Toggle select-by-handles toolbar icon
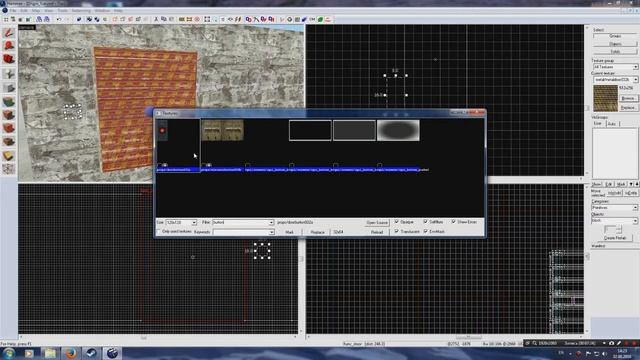This screenshot has height=360, width=640. (x=207, y=19)
